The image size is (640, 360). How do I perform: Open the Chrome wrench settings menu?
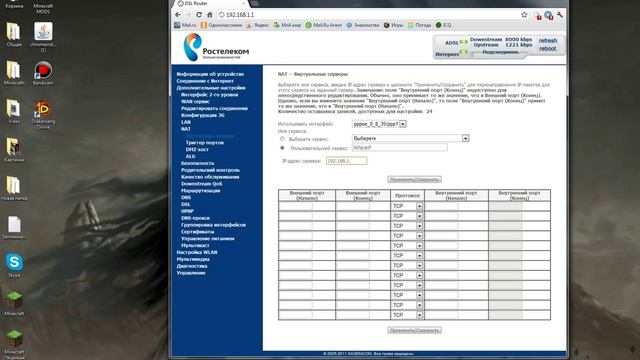[x=560, y=15]
